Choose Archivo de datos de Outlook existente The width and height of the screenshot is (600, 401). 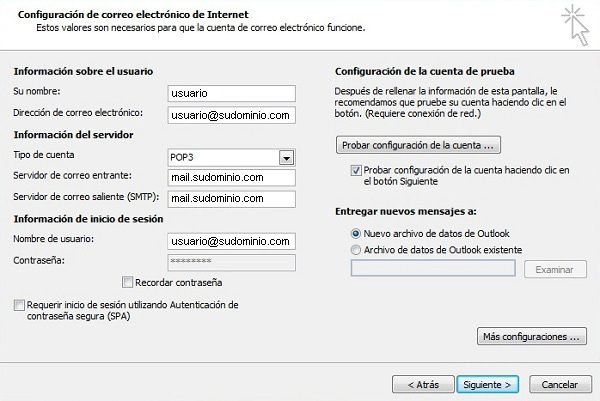coord(356,250)
